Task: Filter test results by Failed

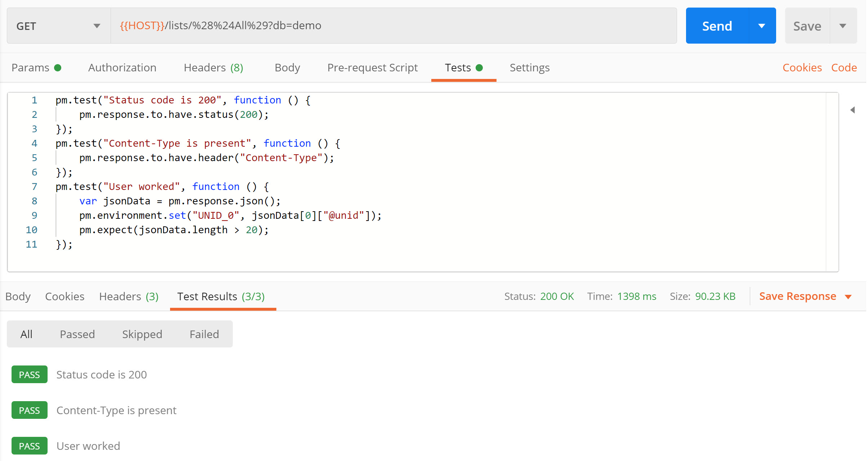Action: point(204,334)
